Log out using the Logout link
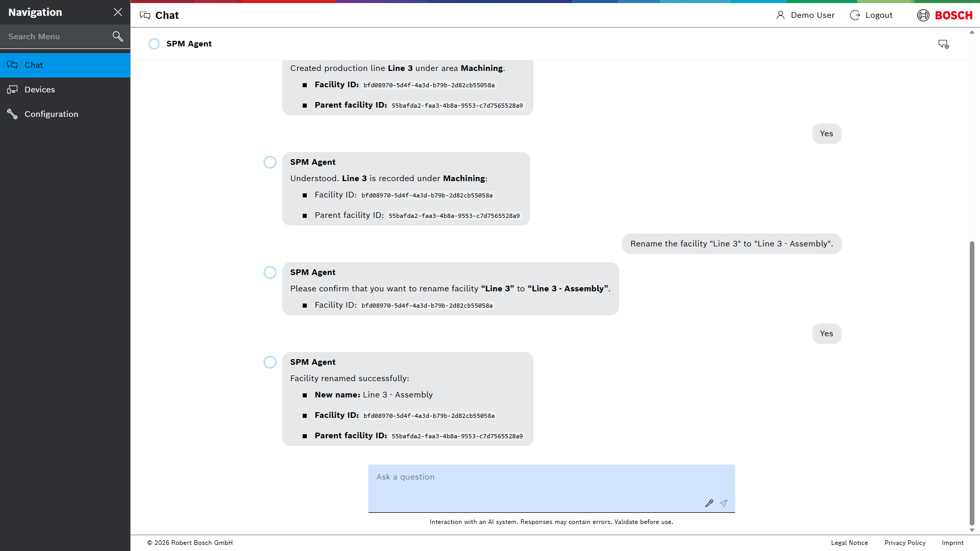The height and width of the screenshot is (551, 980). 878,15
